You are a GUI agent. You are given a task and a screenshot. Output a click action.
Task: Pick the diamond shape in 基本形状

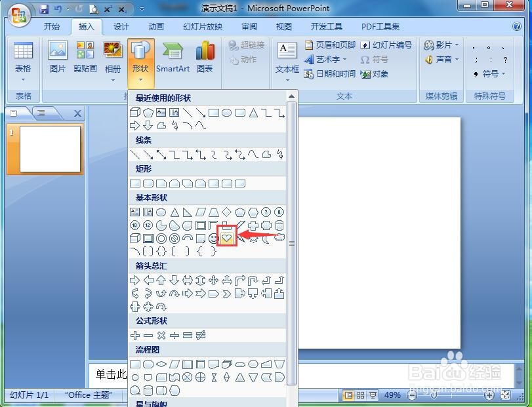click(227, 212)
